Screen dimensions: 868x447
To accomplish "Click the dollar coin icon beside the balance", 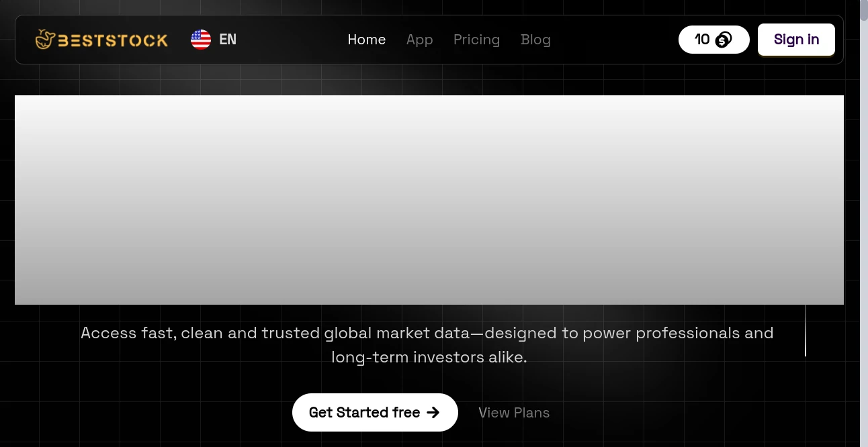I will (x=722, y=40).
